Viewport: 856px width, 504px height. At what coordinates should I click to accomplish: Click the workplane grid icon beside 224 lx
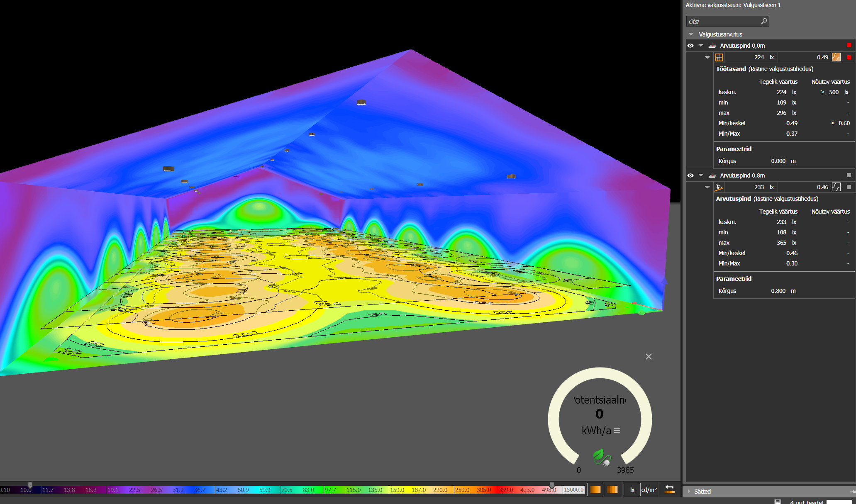tap(719, 57)
